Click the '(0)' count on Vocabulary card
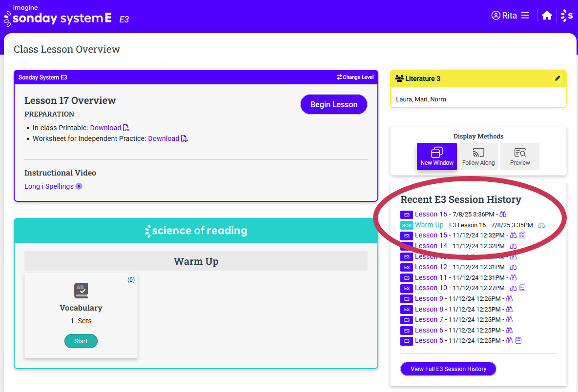578x392 pixels. pyautogui.click(x=131, y=280)
